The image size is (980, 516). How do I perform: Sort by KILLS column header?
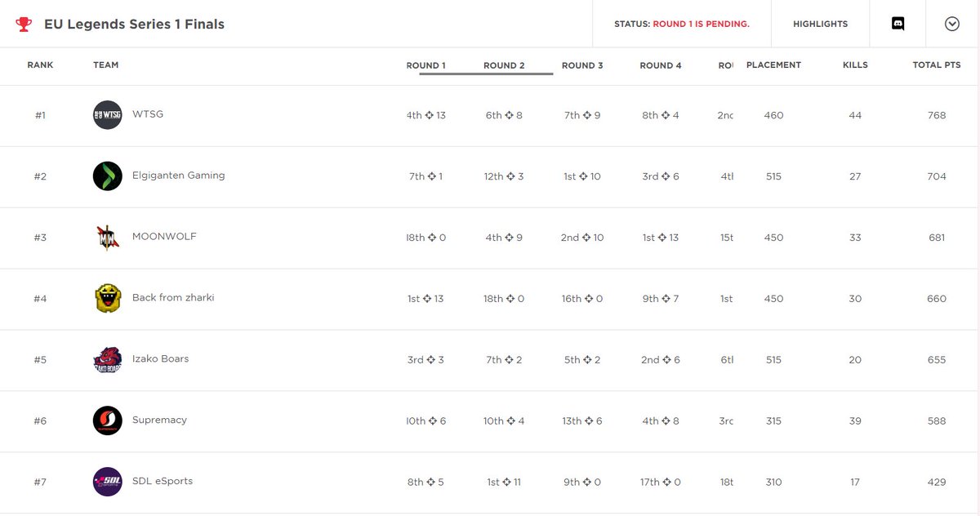click(855, 64)
